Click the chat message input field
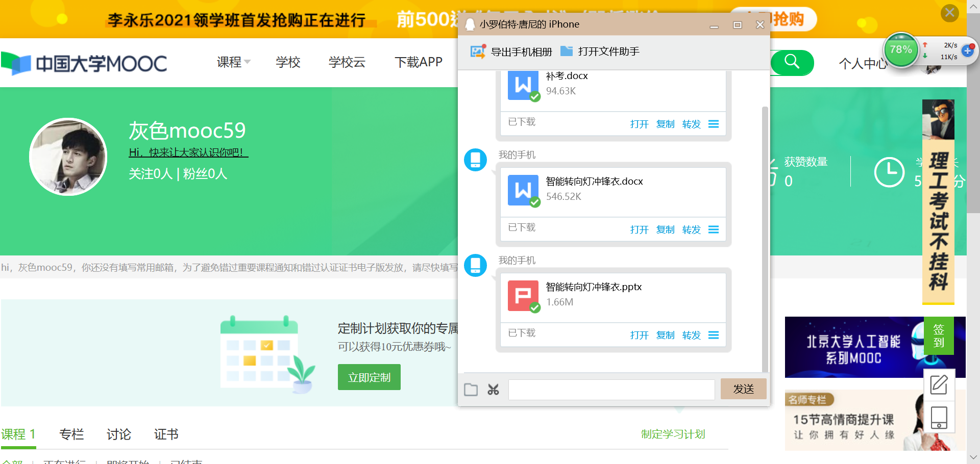The height and width of the screenshot is (464, 980). click(x=611, y=390)
